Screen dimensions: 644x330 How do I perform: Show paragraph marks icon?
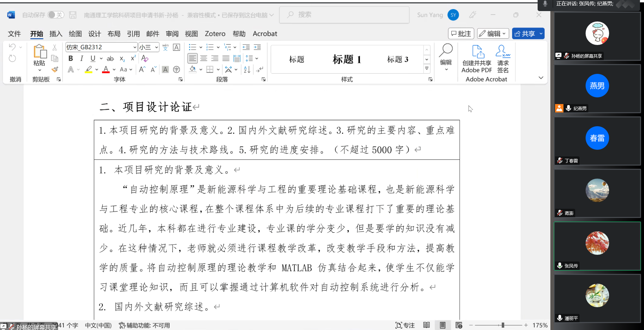tap(259, 69)
